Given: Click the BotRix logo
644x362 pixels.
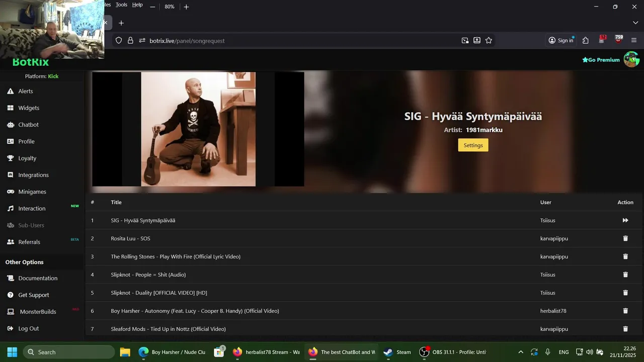Looking at the screenshot, I should [31, 62].
